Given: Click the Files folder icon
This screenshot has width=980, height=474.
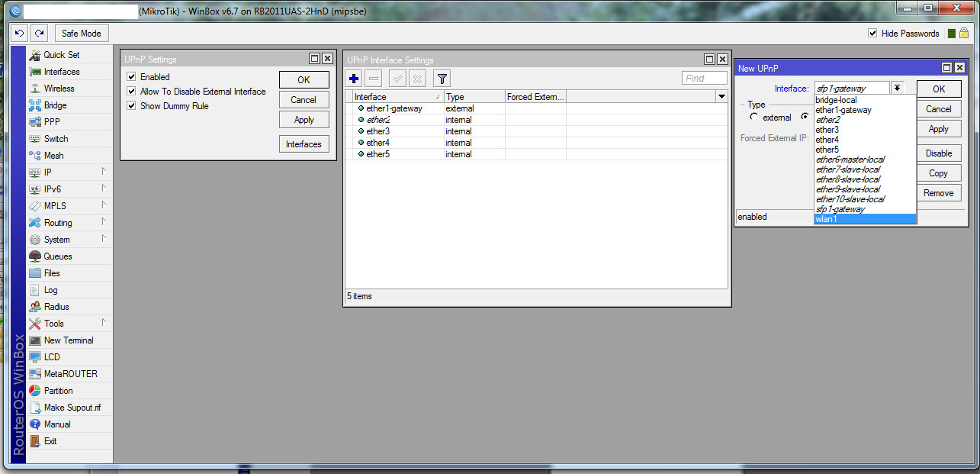Looking at the screenshot, I should pos(35,273).
